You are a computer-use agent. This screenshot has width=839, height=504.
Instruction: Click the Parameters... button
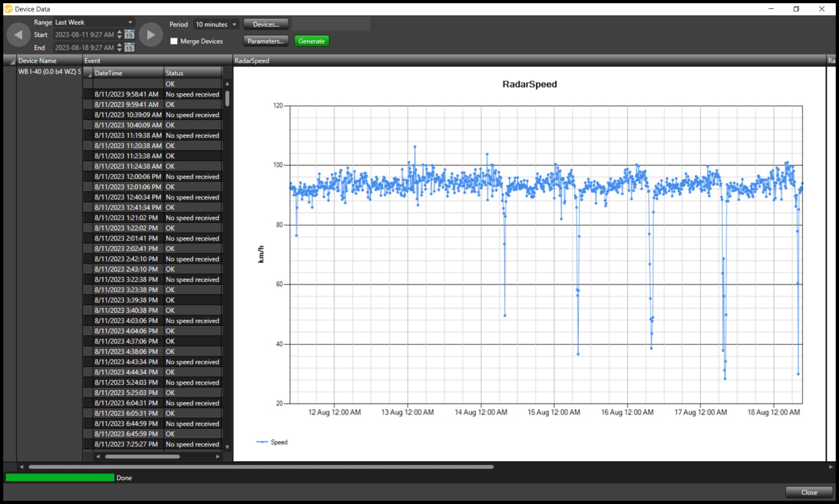click(x=266, y=41)
